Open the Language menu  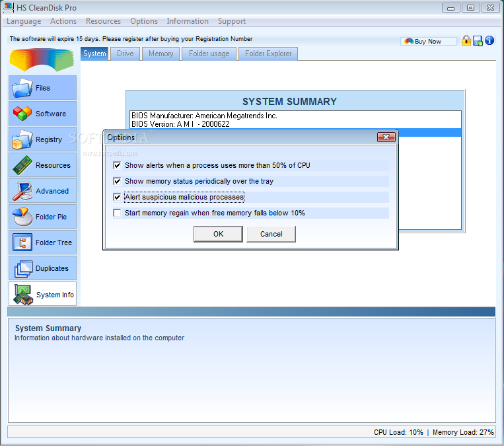pyautogui.click(x=24, y=21)
